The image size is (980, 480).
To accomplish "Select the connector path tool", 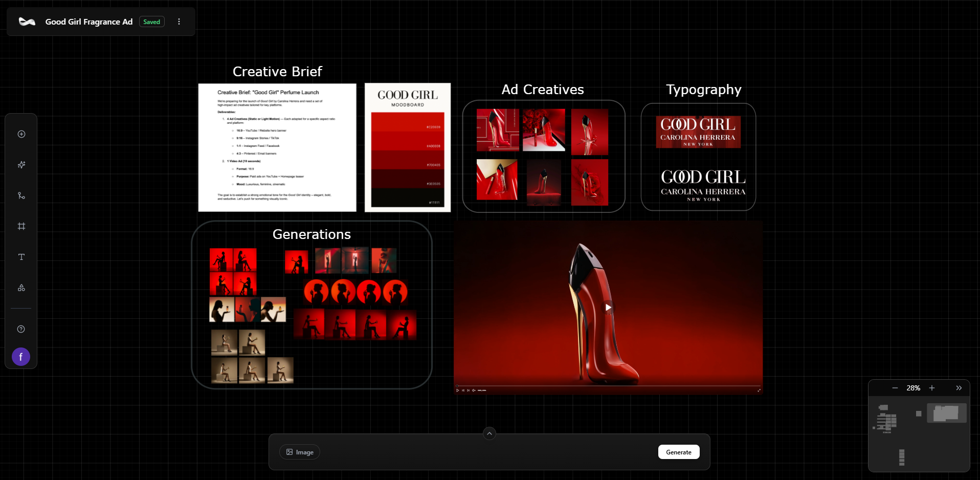I will [21, 195].
